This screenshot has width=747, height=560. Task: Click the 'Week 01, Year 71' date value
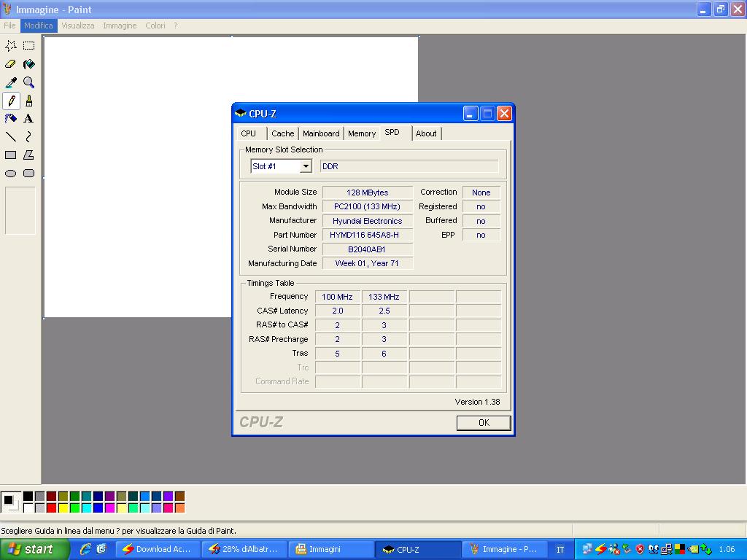[368, 263]
